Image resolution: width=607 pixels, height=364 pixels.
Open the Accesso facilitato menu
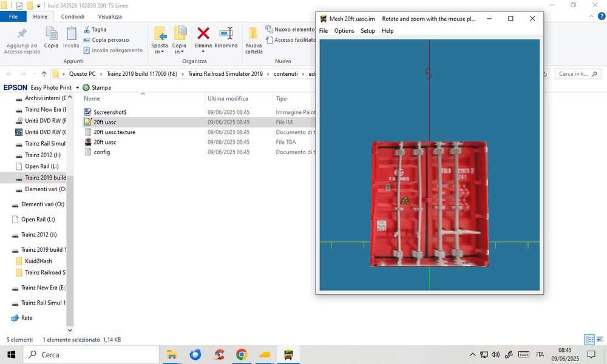click(290, 40)
